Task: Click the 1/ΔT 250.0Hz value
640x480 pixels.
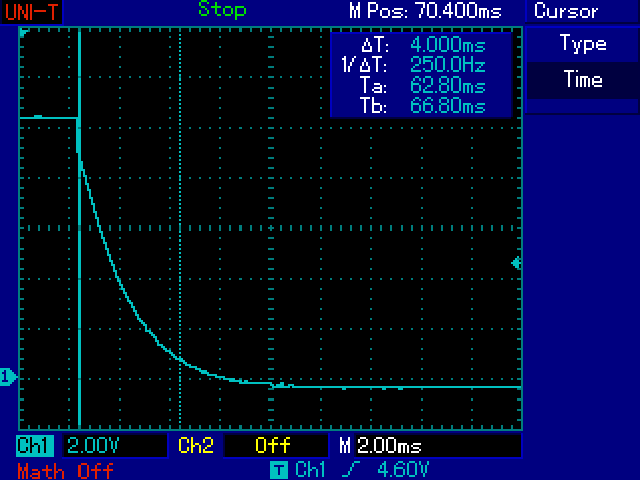Action: pyautogui.click(x=447, y=64)
